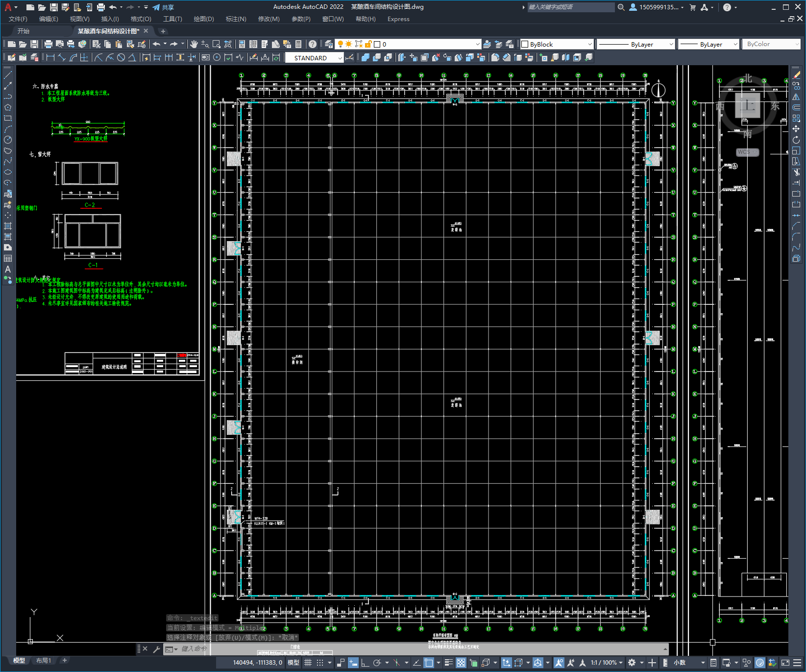This screenshot has height=672, width=806.
Task: Add a new layout with plus button
Action: click(x=64, y=661)
